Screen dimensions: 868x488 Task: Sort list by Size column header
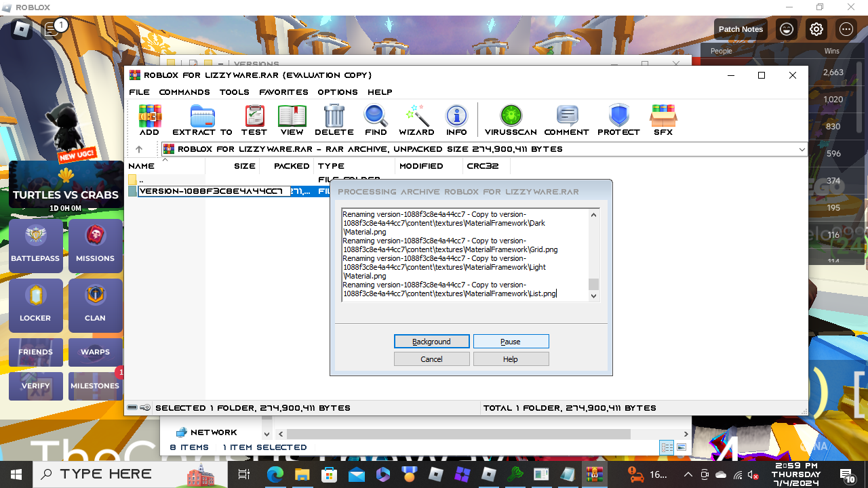click(x=232, y=165)
